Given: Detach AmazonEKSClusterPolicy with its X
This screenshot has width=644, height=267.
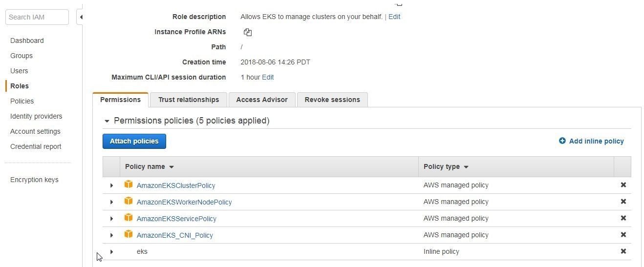Looking at the screenshot, I should [623, 185].
